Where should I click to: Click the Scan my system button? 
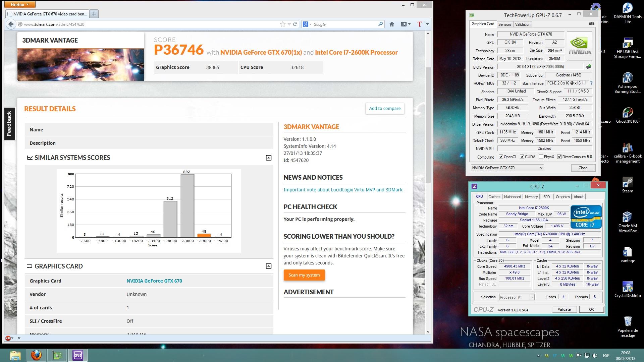pyautogui.click(x=304, y=275)
